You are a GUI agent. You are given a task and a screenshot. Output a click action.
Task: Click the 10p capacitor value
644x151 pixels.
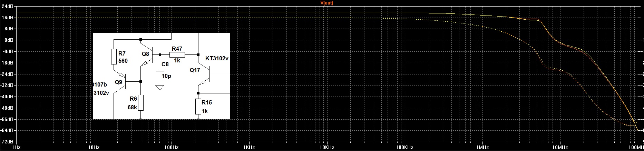point(166,76)
